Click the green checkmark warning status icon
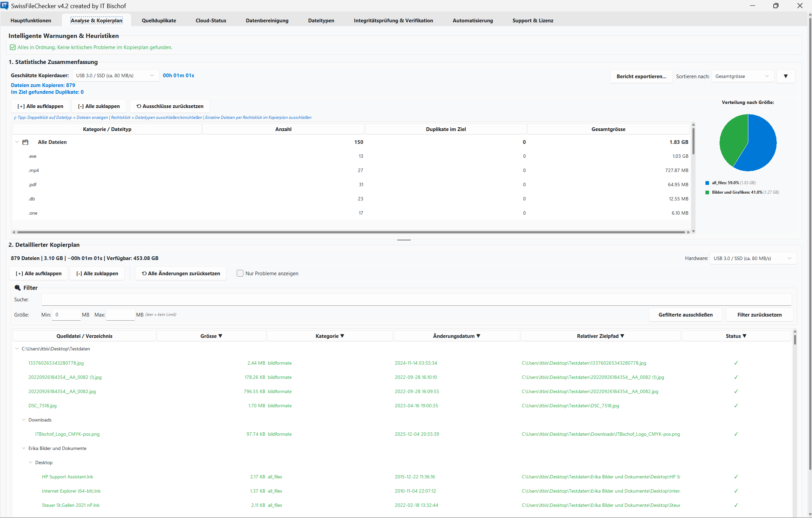This screenshot has height=518, width=812. coord(13,47)
